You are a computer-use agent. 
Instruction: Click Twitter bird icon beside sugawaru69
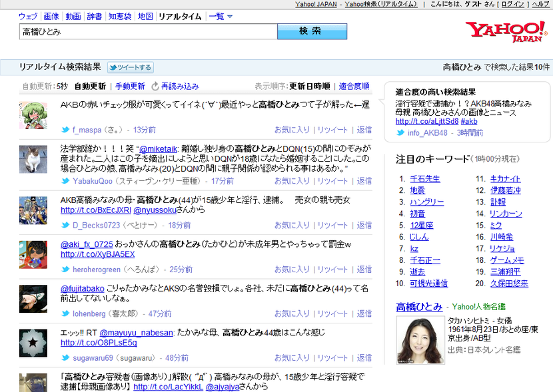point(65,358)
